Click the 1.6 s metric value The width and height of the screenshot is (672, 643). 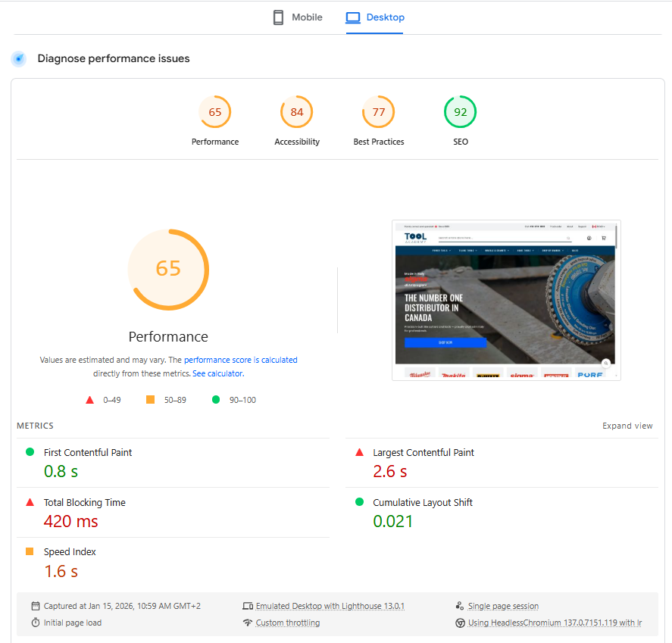click(x=61, y=572)
